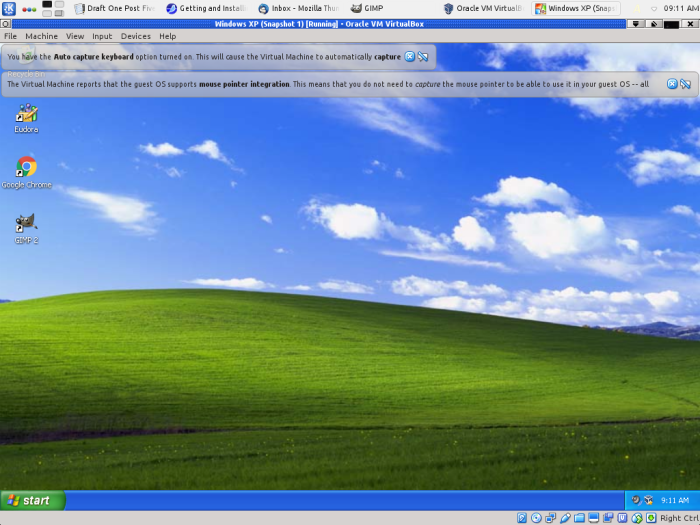Expand the KDE system tray arrow
Image resolution: width=700 pixels, height=525 pixels.
[x=654, y=8]
